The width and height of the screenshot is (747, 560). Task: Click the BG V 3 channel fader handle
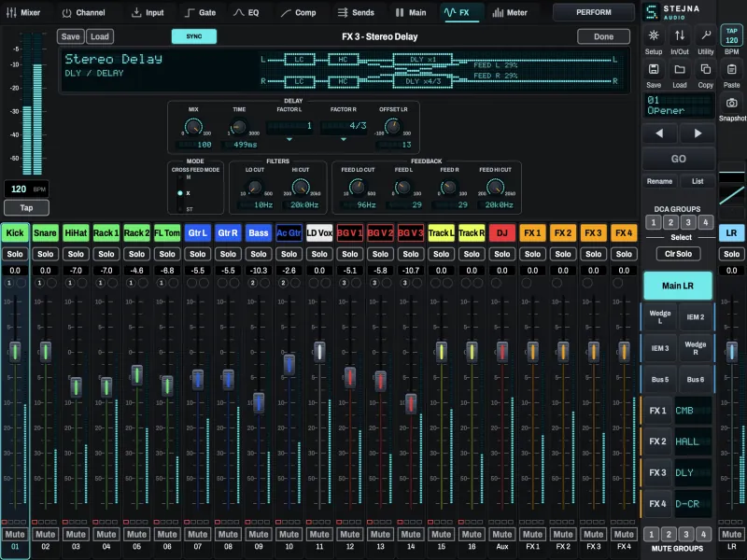(x=411, y=404)
